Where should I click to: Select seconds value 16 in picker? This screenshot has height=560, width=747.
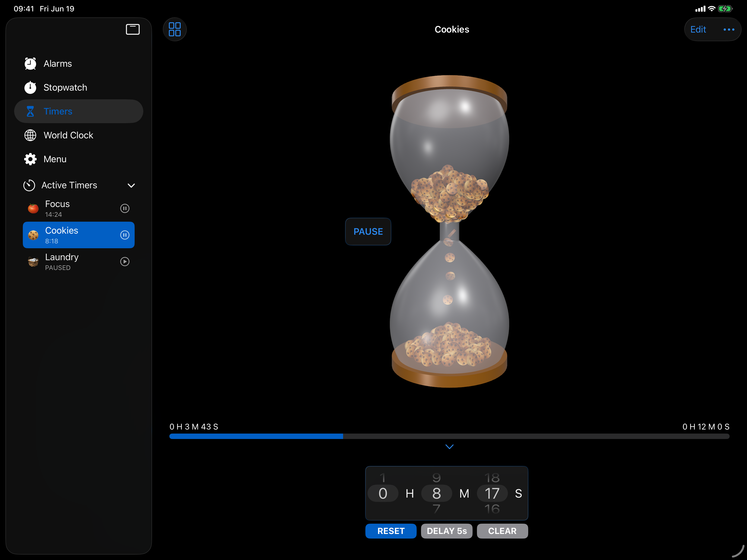click(492, 509)
